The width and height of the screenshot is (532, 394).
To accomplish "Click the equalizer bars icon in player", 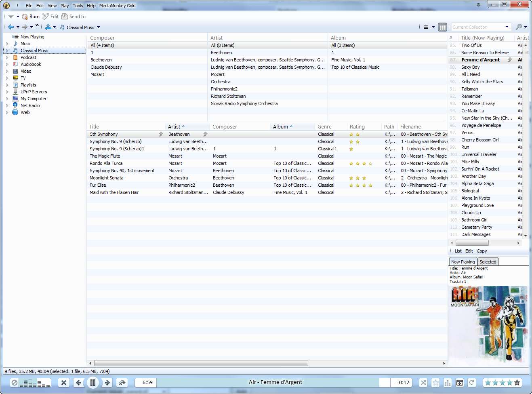I will pyautogui.click(x=448, y=383).
